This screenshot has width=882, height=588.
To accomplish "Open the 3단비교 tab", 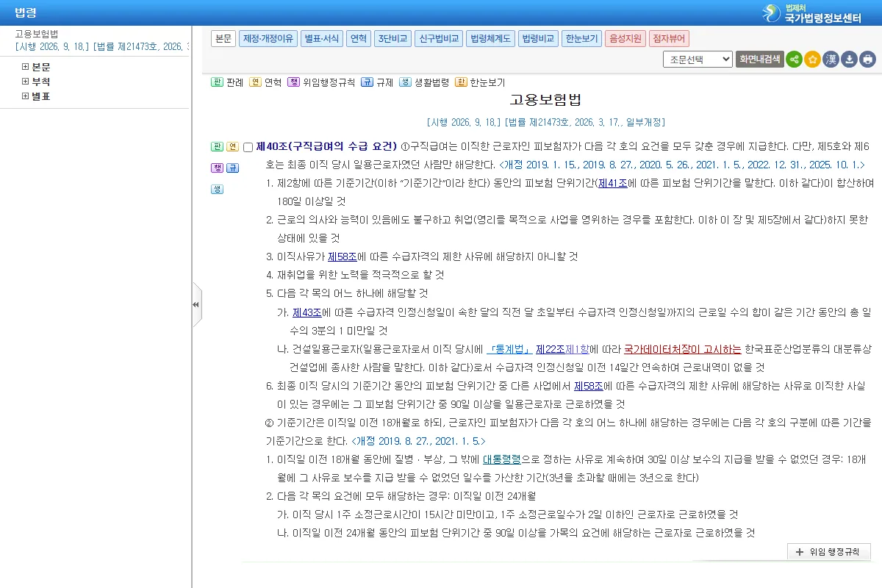I will click(392, 39).
